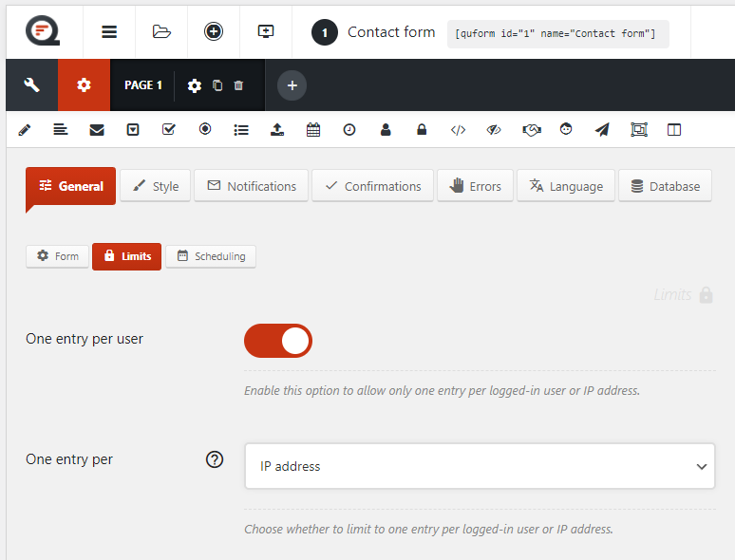Add a Date field from the toolbar
This screenshot has height=560, width=735.
313,130
